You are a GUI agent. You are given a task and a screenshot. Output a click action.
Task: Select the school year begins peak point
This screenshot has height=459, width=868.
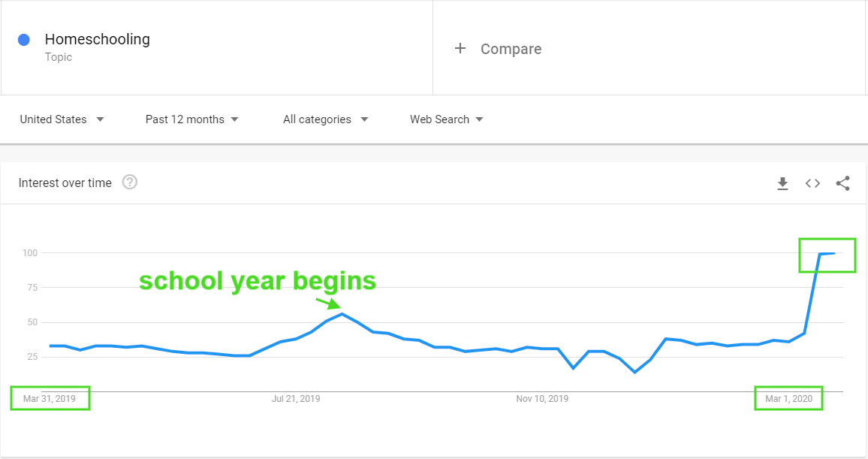342,314
